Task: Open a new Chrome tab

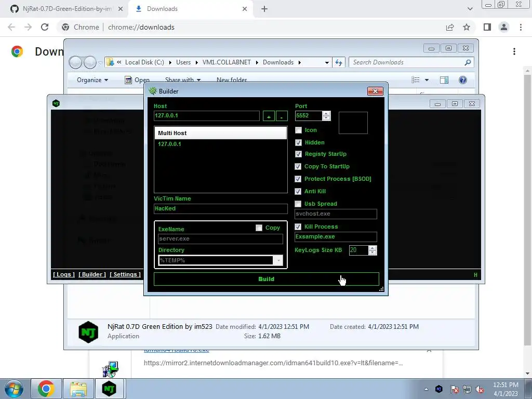Action: coord(264,9)
